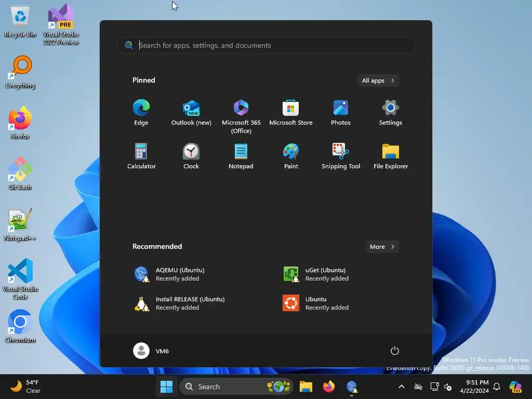Launch Outlook (new) pinned app
Screen dimensions: 532x399
pos(191,113)
